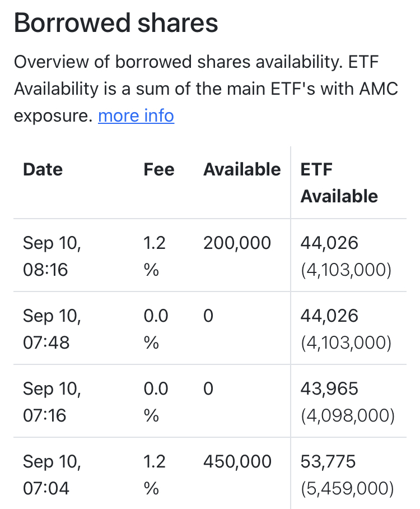
Task: Select the ETF Available column header
Action: pos(339,183)
